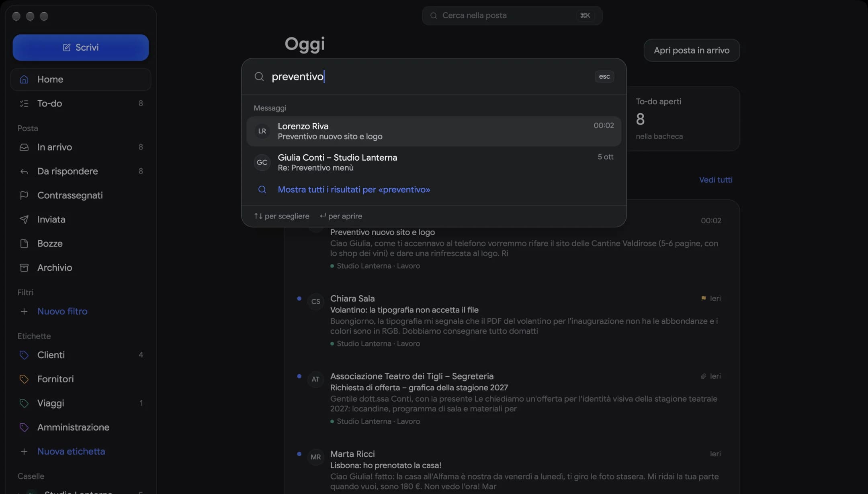Click the Amministrazione tag icon
Screen dimensions: 868x494
(24, 427)
